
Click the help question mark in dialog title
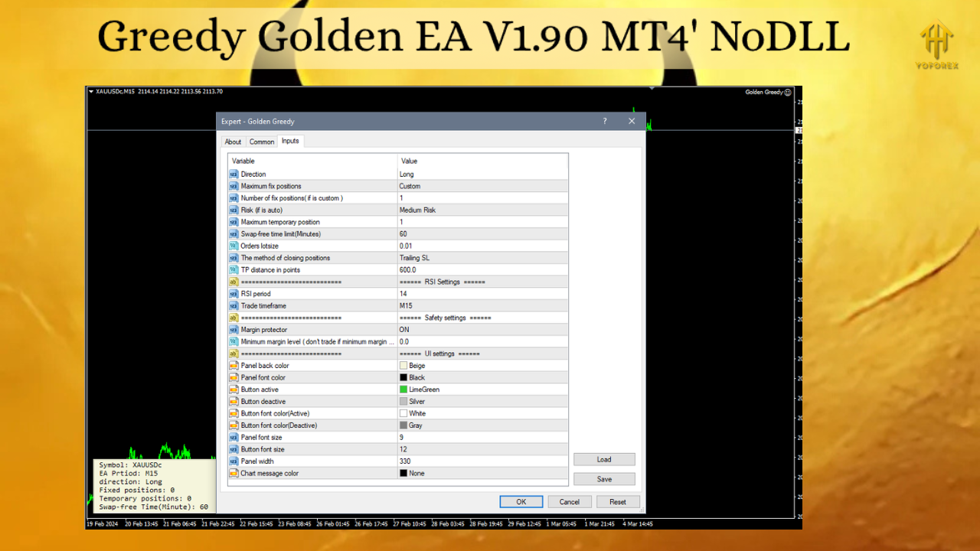tap(605, 121)
